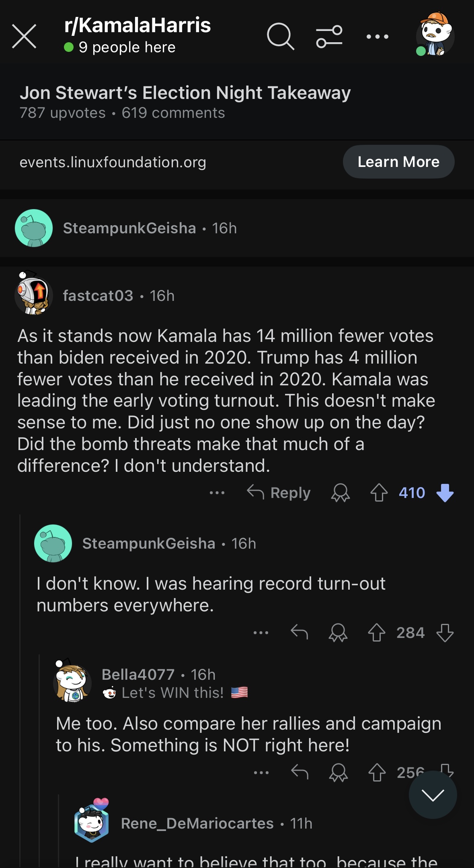Open the three-dot overflow menu in header

point(377,37)
